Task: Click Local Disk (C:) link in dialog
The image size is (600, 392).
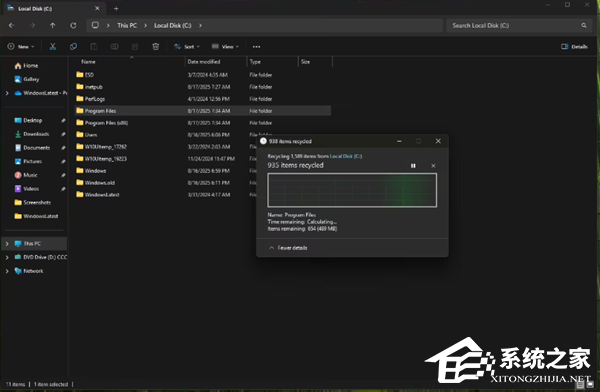Action: pyautogui.click(x=346, y=156)
